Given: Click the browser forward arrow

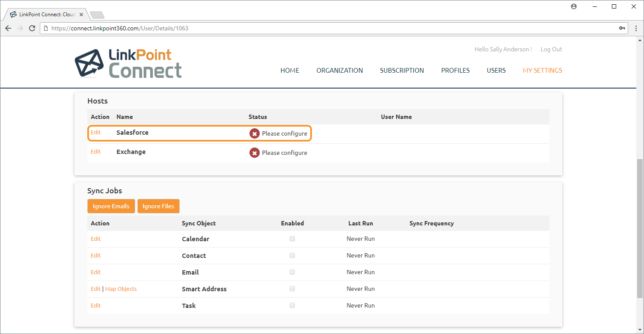Looking at the screenshot, I should click(20, 28).
